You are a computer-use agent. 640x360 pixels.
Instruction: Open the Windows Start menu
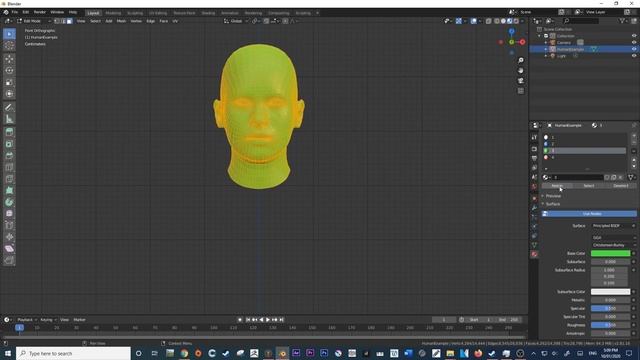[x=8, y=353]
